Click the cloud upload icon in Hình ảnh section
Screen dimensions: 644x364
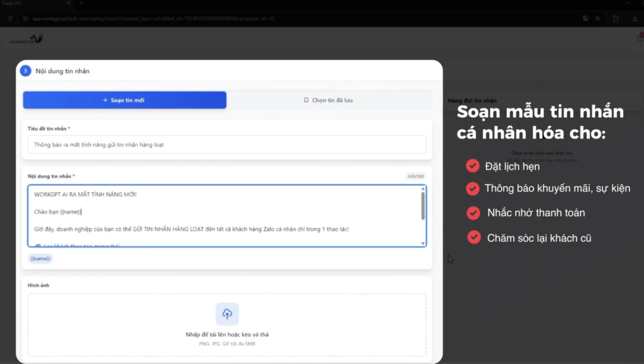227,314
